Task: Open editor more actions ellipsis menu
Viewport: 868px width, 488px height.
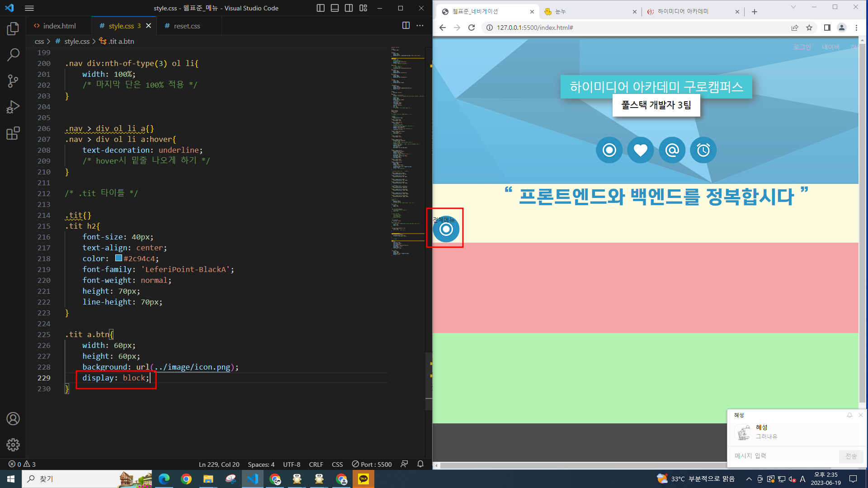Action: 420,26
